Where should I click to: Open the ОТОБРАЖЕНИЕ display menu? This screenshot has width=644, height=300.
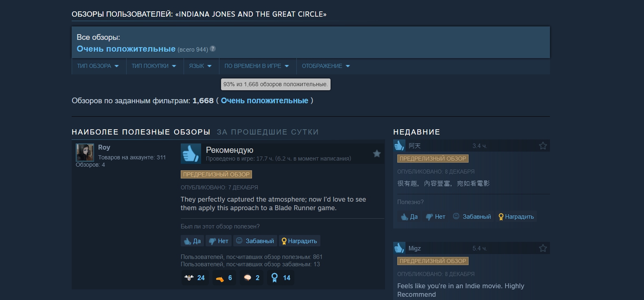(326, 66)
